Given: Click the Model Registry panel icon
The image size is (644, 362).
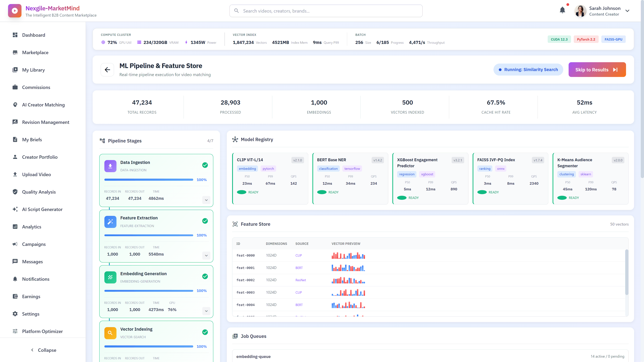Looking at the screenshot, I should [235, 139].
